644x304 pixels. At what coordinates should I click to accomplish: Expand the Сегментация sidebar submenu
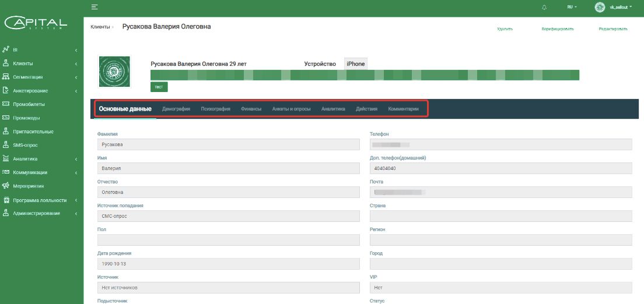pos(76,77)
